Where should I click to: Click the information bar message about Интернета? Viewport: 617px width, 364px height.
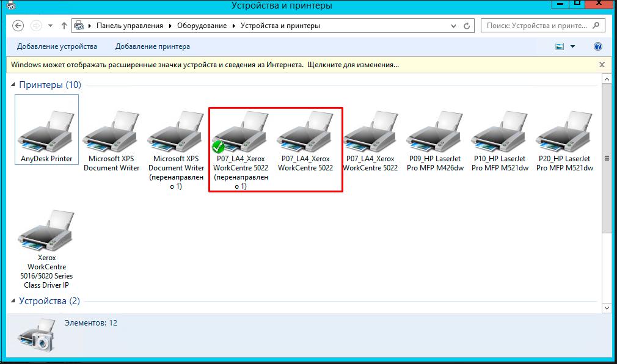click(x=205, y=65)
